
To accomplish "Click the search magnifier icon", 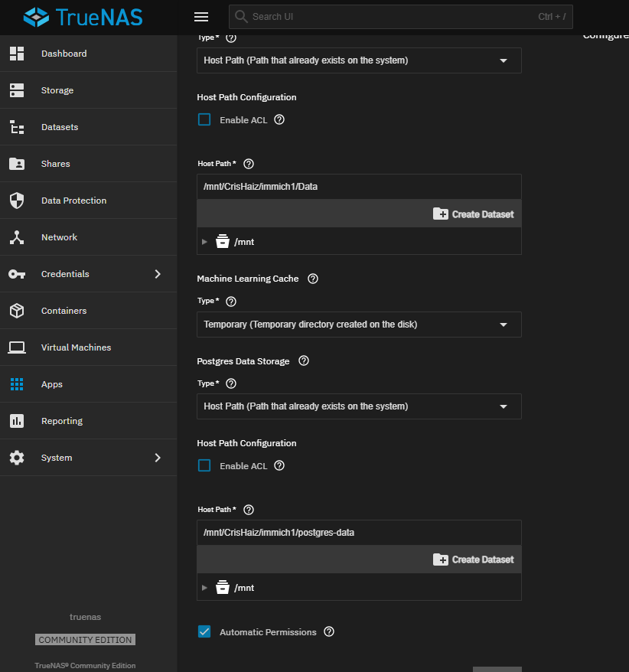I will [241, 17].
